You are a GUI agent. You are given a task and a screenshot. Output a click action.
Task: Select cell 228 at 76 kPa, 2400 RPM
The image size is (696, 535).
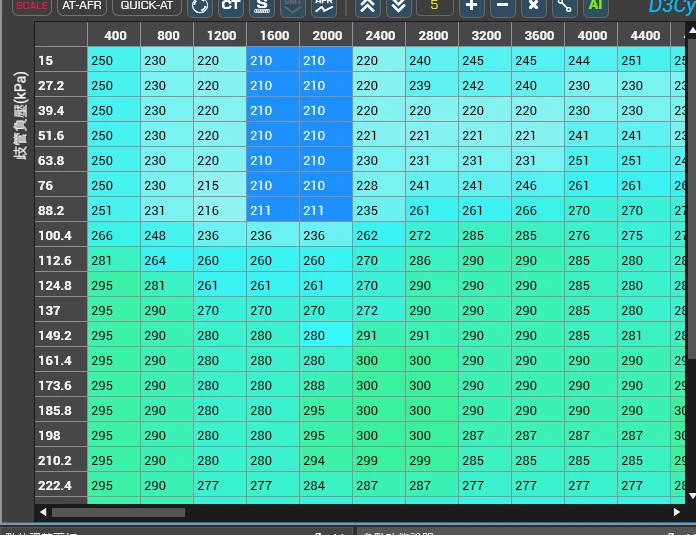pos(379,185)
